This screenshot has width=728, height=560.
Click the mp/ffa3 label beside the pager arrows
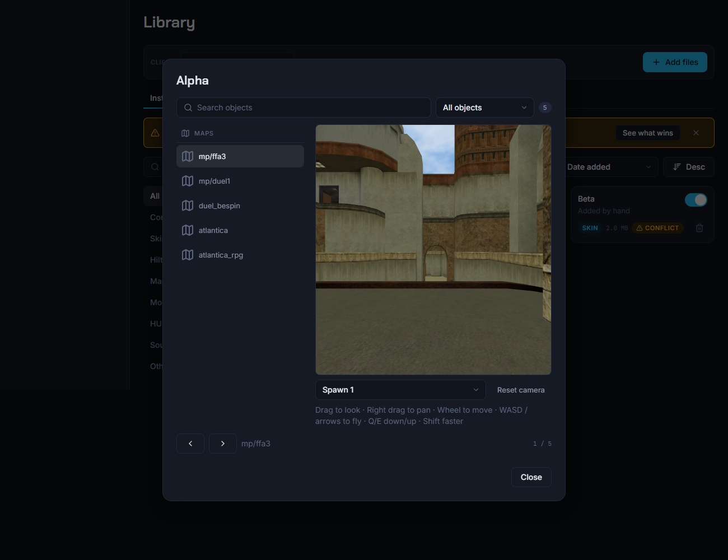(x=256, y=444)
